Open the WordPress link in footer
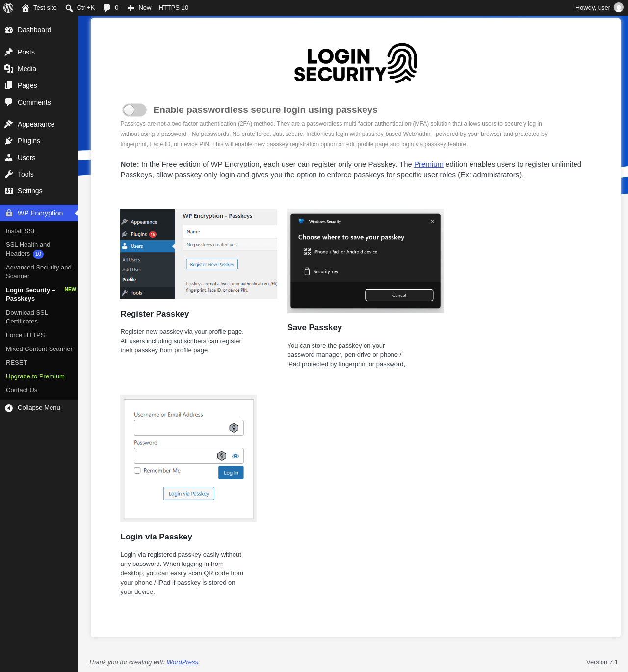Image resolution: width=628 pixels, height=672 pixels. [x=183, y=662]
